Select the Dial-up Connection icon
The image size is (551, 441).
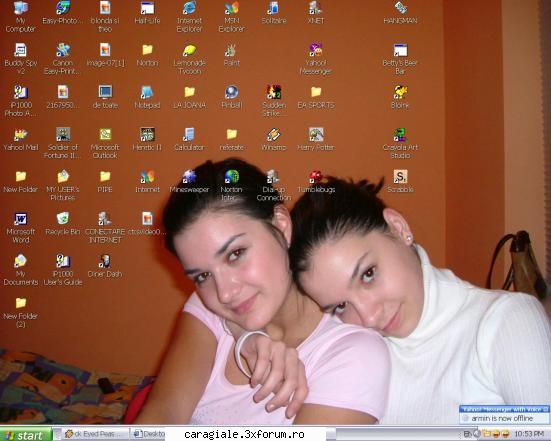click(274, 186)
